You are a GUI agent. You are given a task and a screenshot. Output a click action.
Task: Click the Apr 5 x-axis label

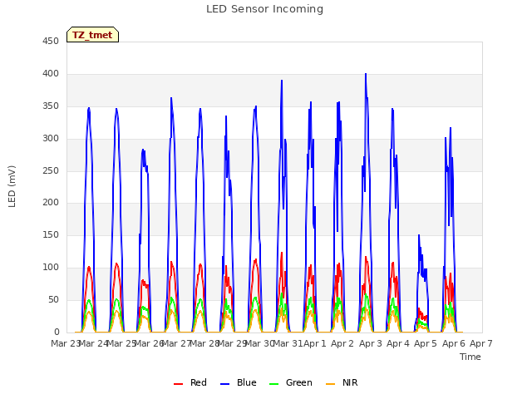(x=426, y=343)
